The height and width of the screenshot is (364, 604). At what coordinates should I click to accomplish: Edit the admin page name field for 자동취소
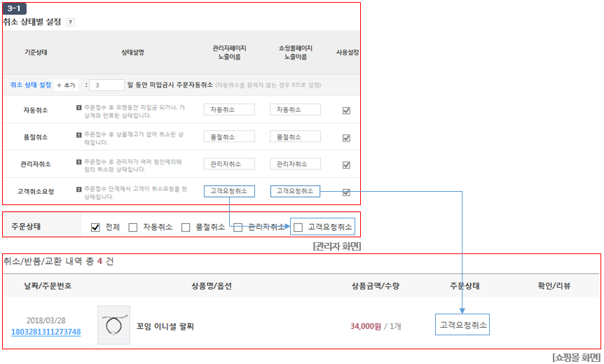point(229,110)
